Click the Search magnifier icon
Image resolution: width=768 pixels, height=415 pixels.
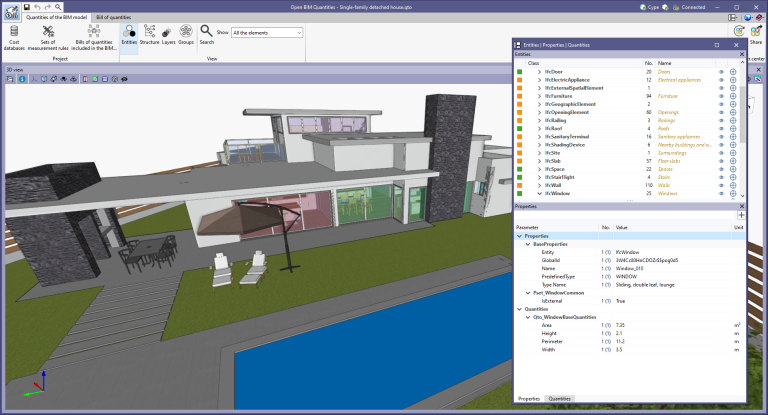[206, 33]
